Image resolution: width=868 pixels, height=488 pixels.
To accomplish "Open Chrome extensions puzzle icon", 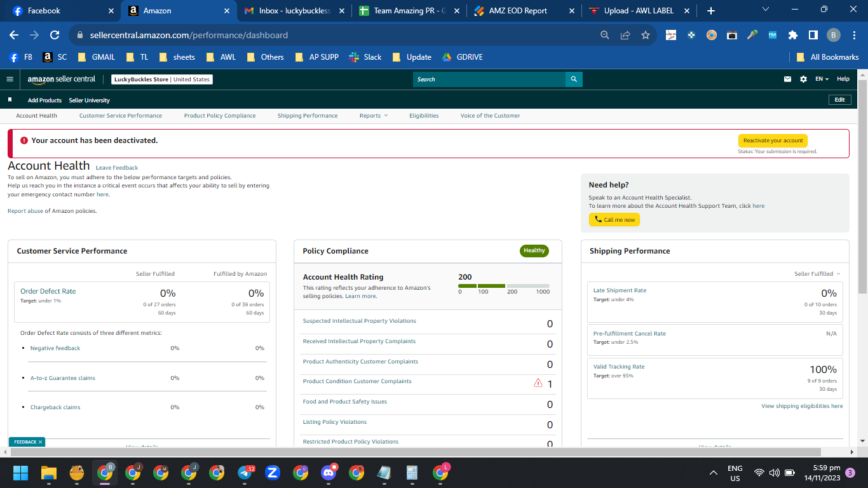I will (792, 36).
